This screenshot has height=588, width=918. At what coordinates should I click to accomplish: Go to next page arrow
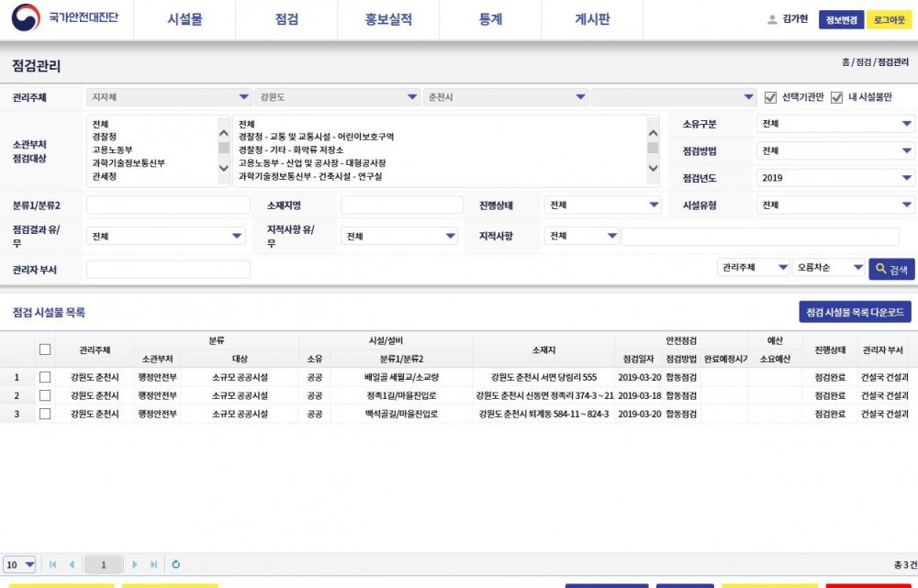pyautogui.click(x=135, y=564)
